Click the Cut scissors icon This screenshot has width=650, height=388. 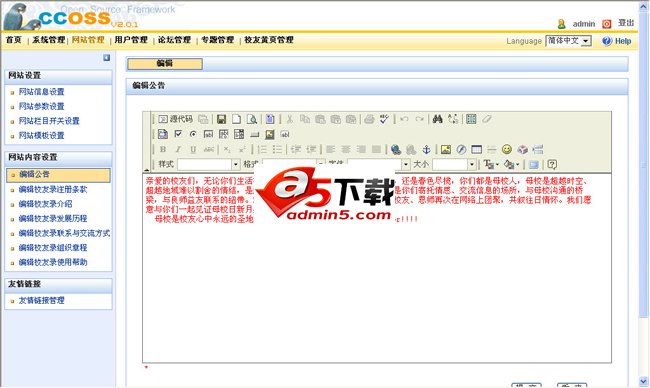click(x=289, y=119)
